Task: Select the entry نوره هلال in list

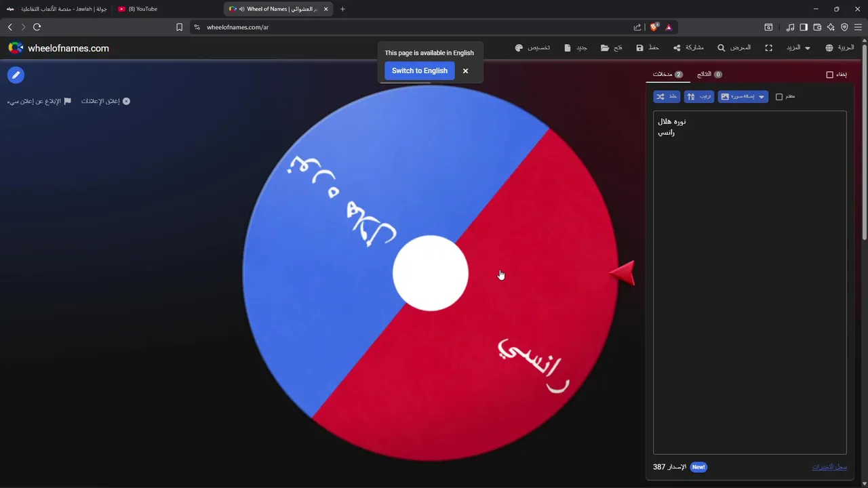Action: pyautogui.click(x=672, y=121)
